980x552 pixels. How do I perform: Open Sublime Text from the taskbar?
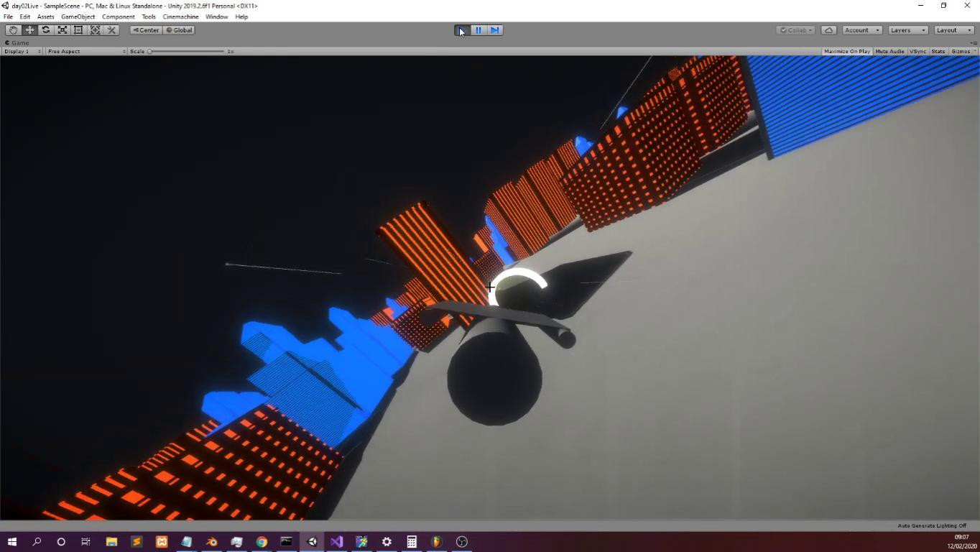137,541
